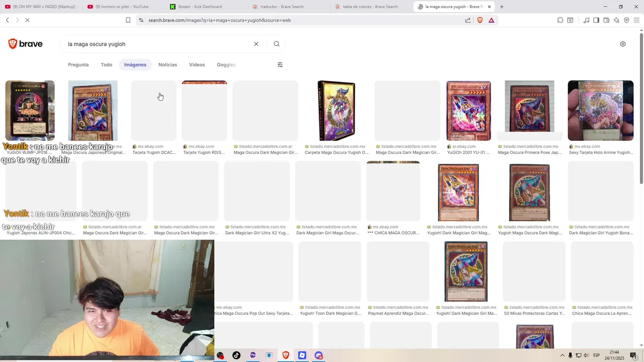
Task: Open the microphone tray icon
Action: [570, 355]
